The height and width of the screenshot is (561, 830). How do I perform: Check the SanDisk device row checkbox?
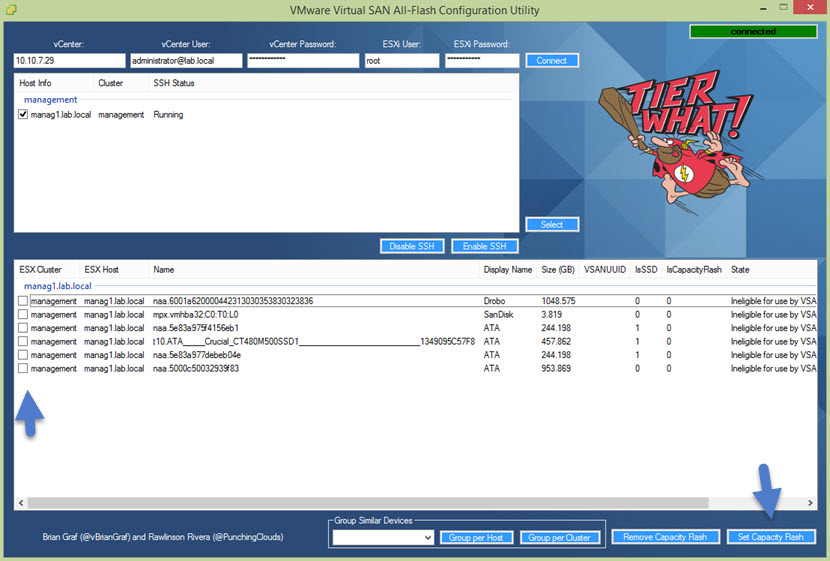[x=23, y=314]
